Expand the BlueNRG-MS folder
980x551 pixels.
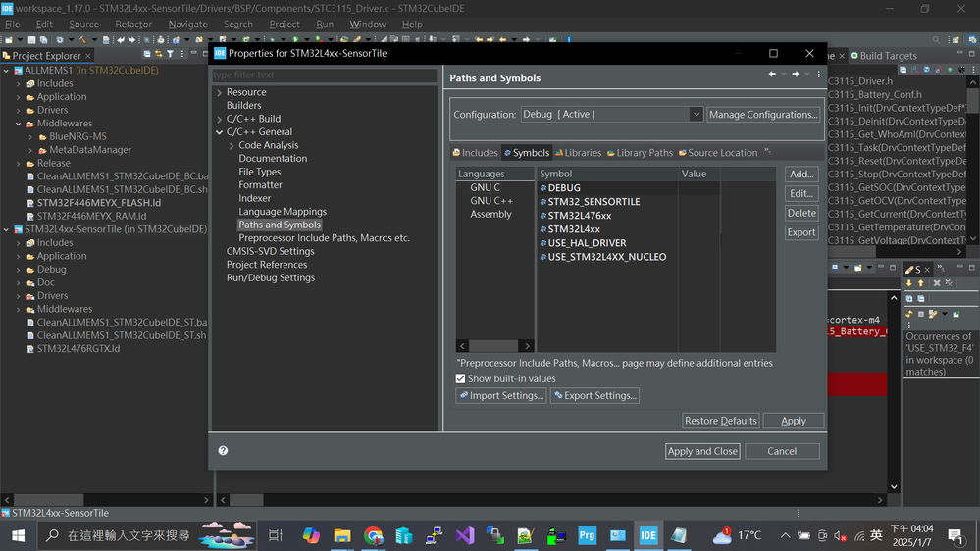tap(30, 137)
